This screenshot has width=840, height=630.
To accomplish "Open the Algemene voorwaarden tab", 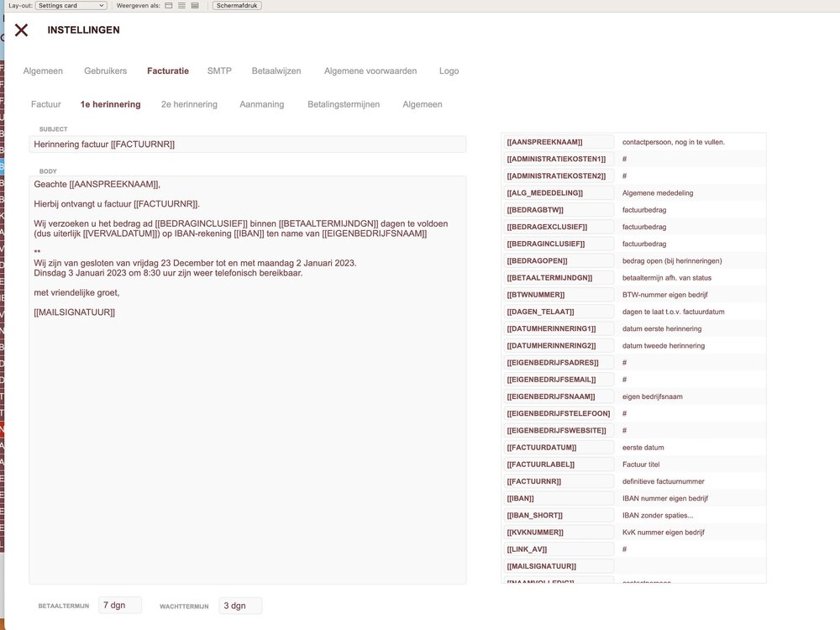I will click(370, 71).
